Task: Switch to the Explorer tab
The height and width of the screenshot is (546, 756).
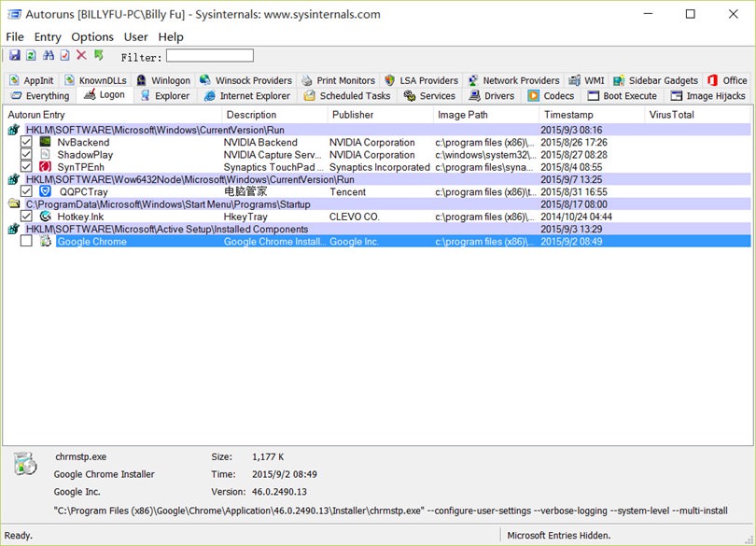Action: [166, 96]
